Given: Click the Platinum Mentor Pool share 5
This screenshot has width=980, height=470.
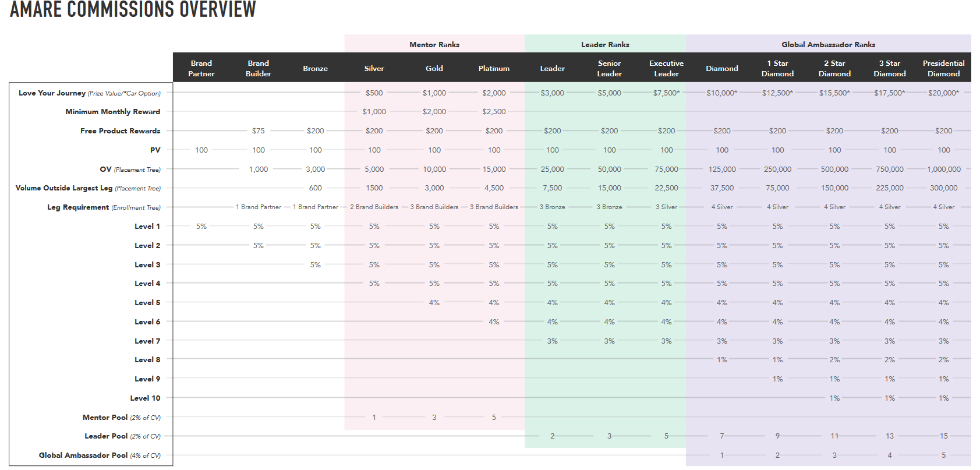Looking at the screenshot, I should click(x=494, y=418).
